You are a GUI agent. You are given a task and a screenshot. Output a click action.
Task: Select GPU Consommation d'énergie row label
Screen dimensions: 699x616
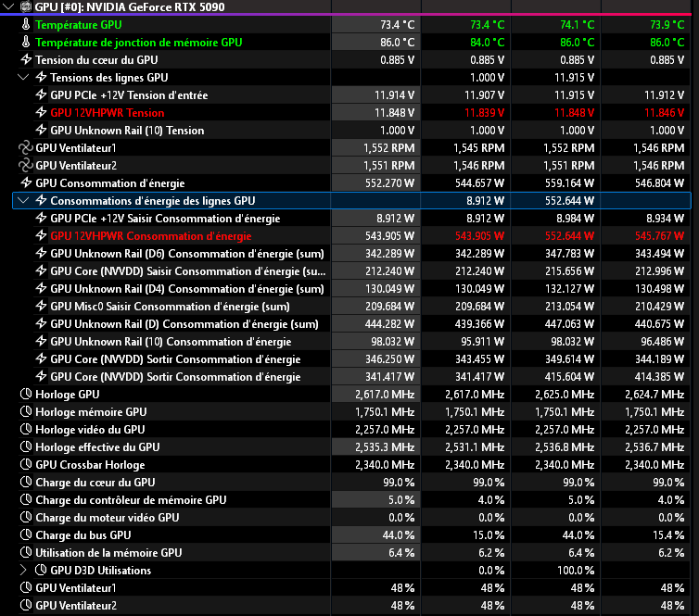pyautogui.click(x=109, y=183)
